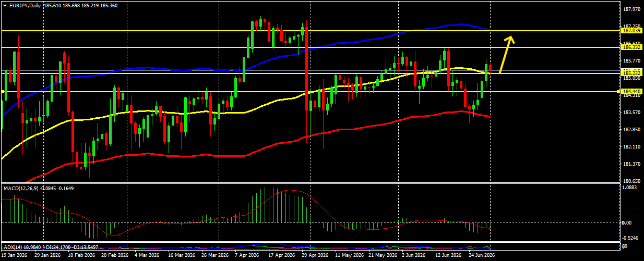The image size is (644, 261).
Task: Click price axis value 182.110
Action: pyautogui.click(x=632, y=147)
